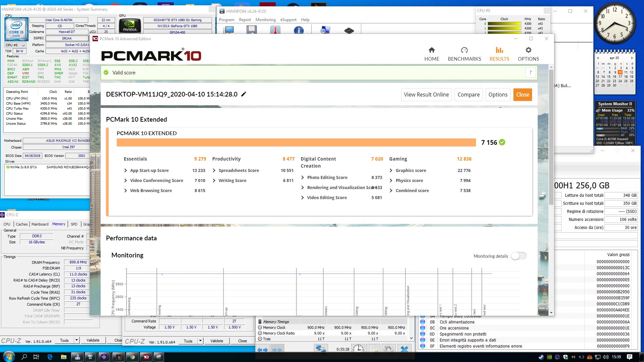The width and height of the screenshot is (644, 362).
Task: Click the valid score help question mark
Action: click(530, 72)
